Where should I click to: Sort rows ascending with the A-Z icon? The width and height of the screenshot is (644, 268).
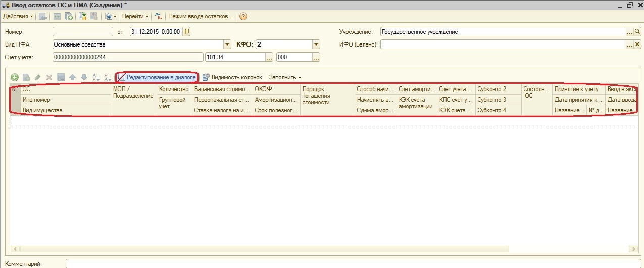pos(96,77)
